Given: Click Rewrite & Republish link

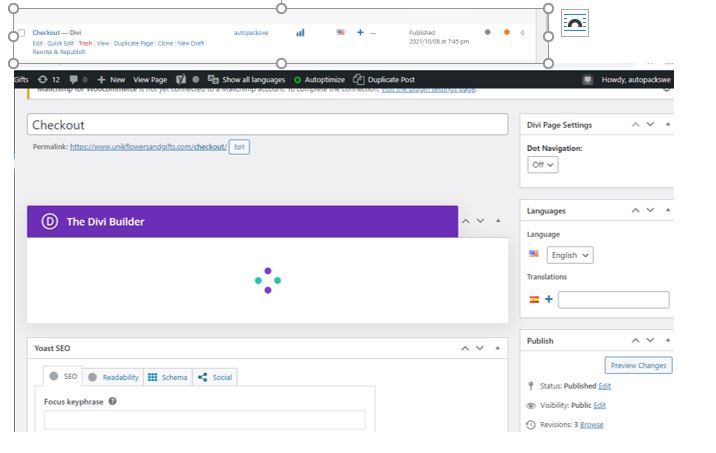Looking at the screenshot, I should pos(59,52).
